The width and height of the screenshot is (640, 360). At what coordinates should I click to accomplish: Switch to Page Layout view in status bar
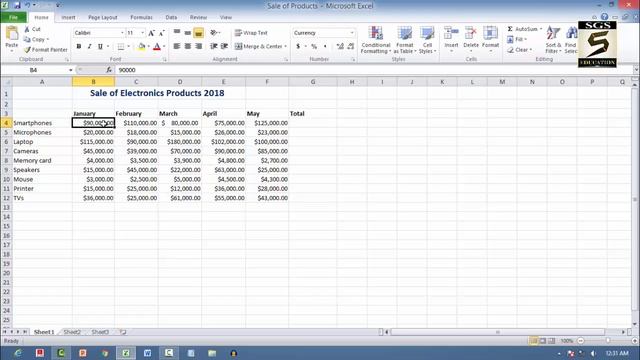[542, 341]
